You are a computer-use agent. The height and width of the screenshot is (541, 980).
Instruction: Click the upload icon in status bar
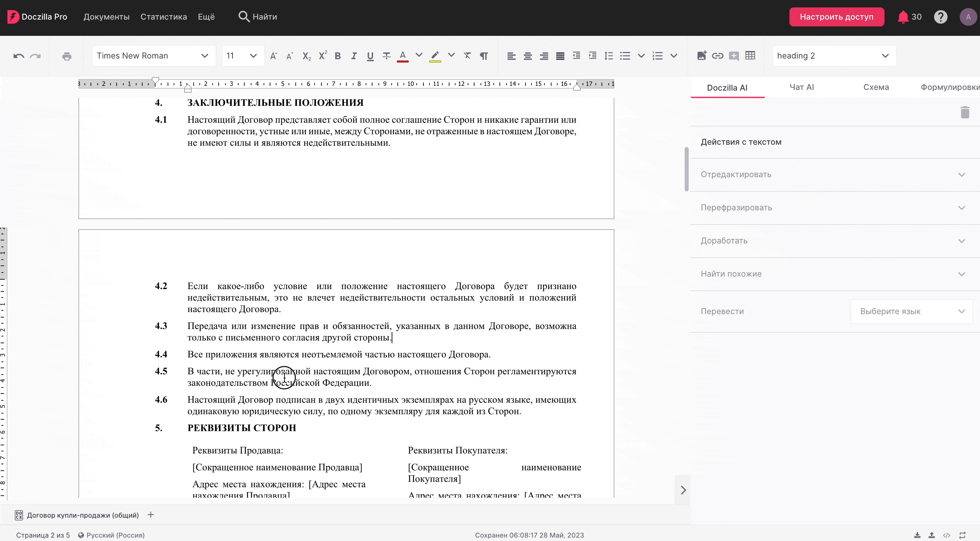click(932, 535)
